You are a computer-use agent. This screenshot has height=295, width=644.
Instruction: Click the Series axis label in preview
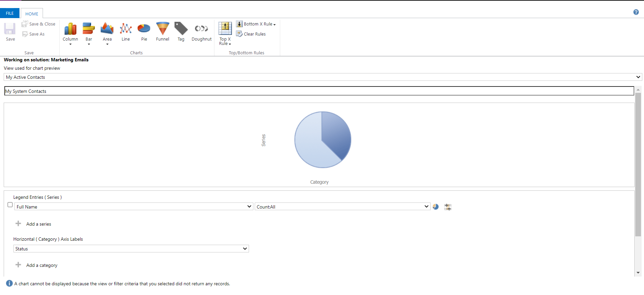pyautogui.click(x=263, y=140)
